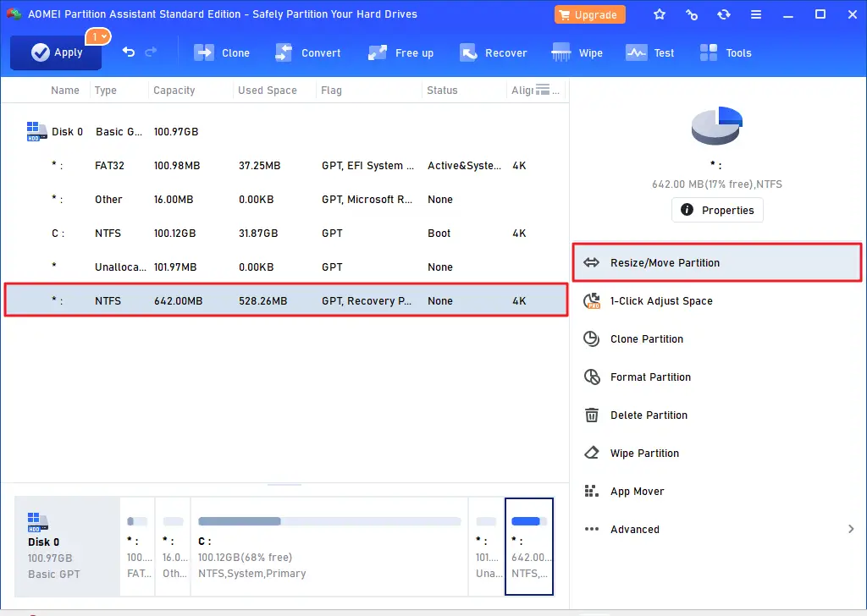Viewport: 867px width, 616px height.
Task: Click the Format Partition icon
Action: coord(592,377)
